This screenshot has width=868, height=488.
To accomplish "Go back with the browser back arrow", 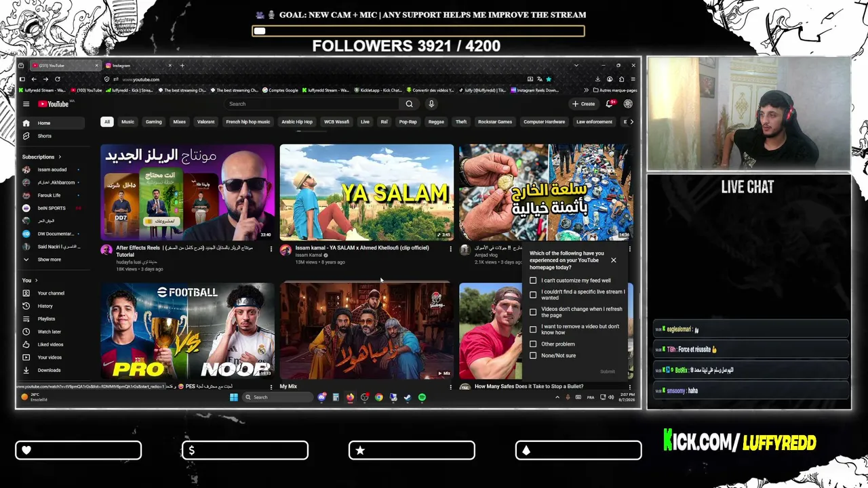I will point(34,79).
